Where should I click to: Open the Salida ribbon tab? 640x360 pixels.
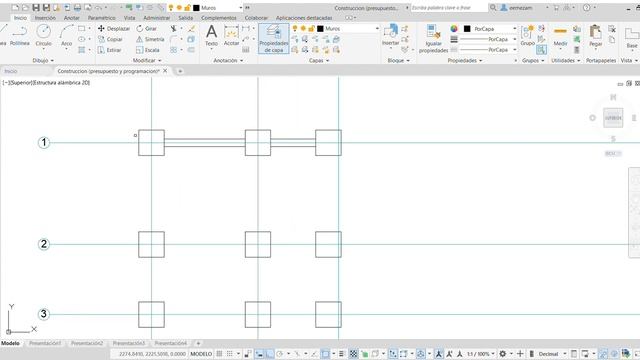(185, 18)
